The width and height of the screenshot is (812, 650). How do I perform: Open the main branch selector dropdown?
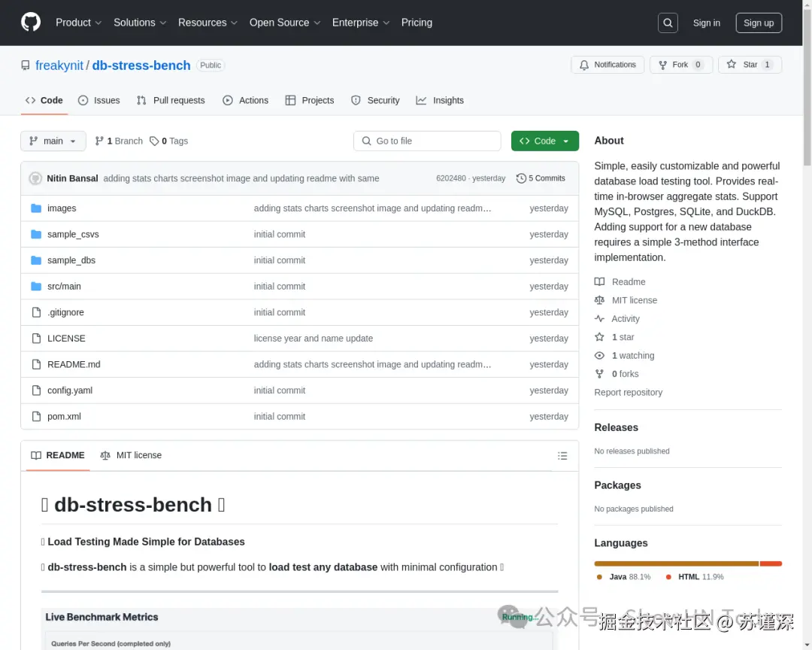(x=53, y=141)
